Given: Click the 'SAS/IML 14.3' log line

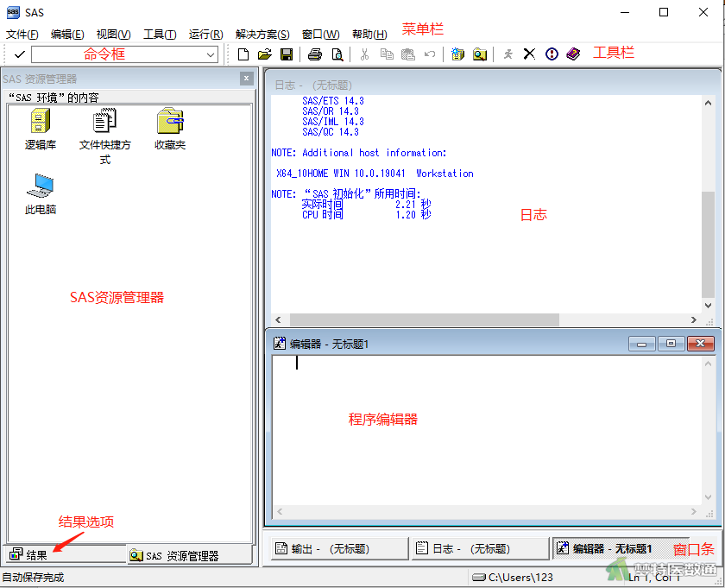Looking at the screenshot, I should 333,122.
